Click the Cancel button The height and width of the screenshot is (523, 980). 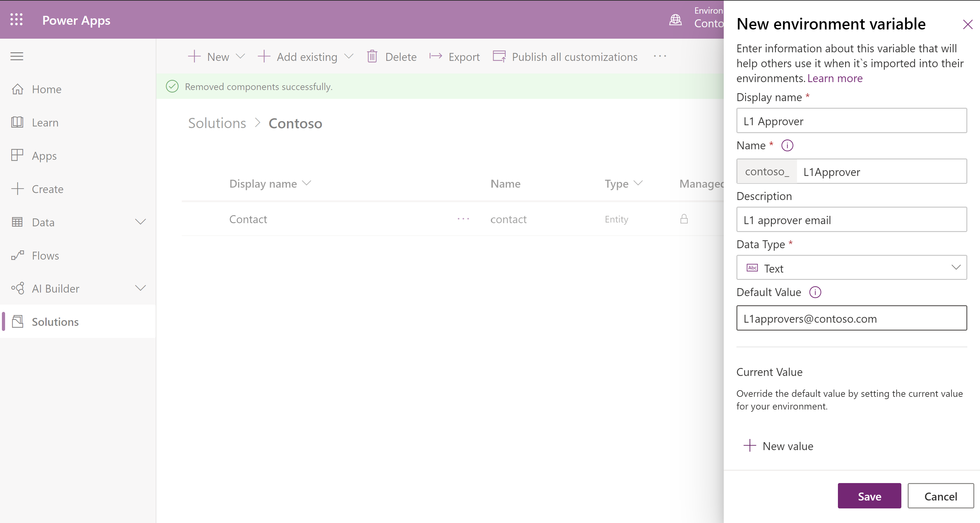(x=940, y=496)
